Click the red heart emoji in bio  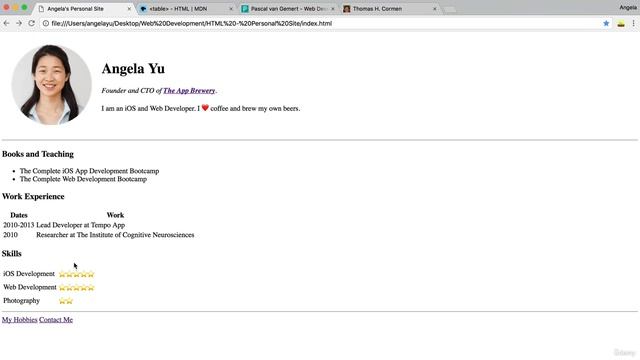tap(205, 108)
